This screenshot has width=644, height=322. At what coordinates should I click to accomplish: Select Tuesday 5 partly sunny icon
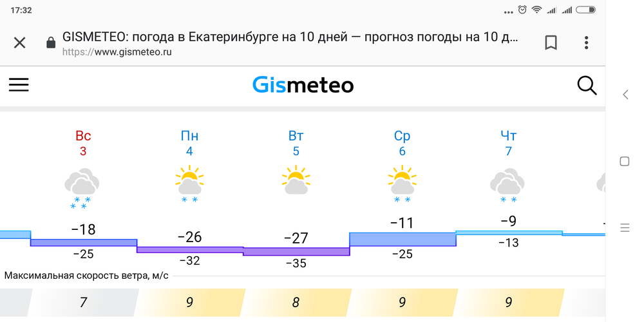[x=296, y=180]
